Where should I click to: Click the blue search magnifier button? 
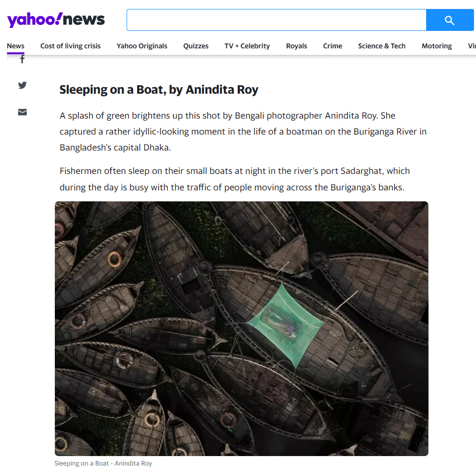click(x=450, y=20)
